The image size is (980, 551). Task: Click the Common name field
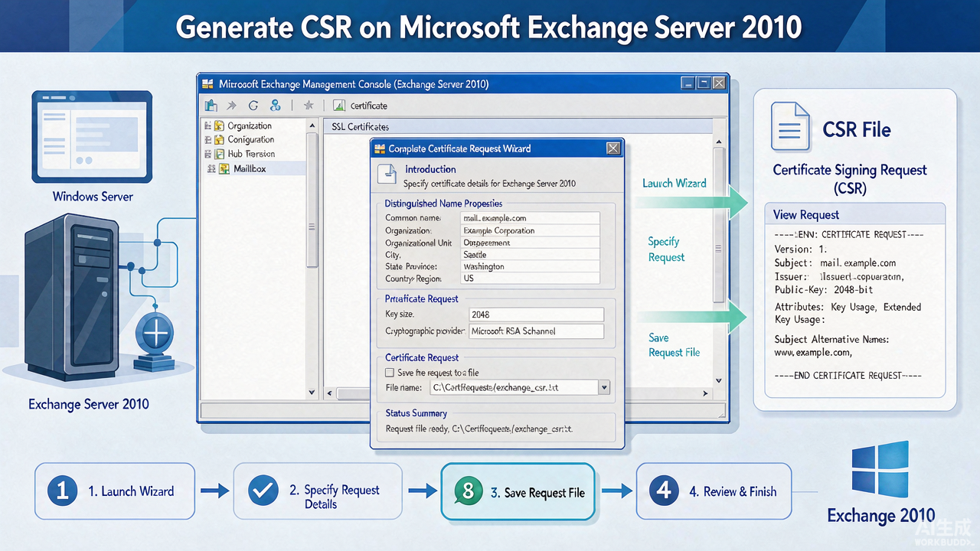tap(530, 218)
